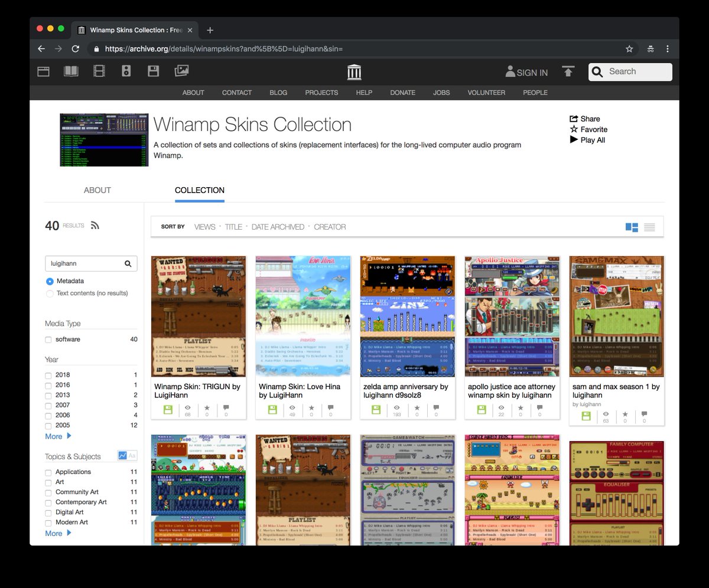Click the Favorite link

[588, 129]
